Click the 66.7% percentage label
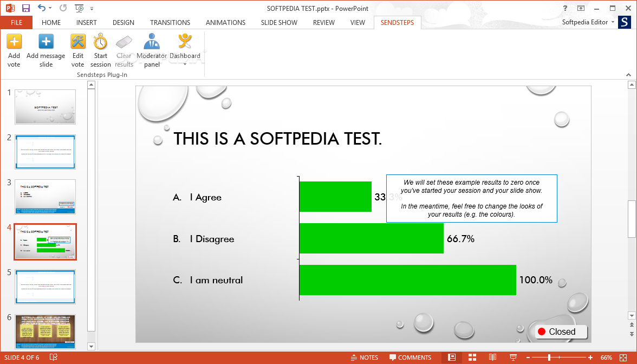637x364 pixels. (460, 238)
